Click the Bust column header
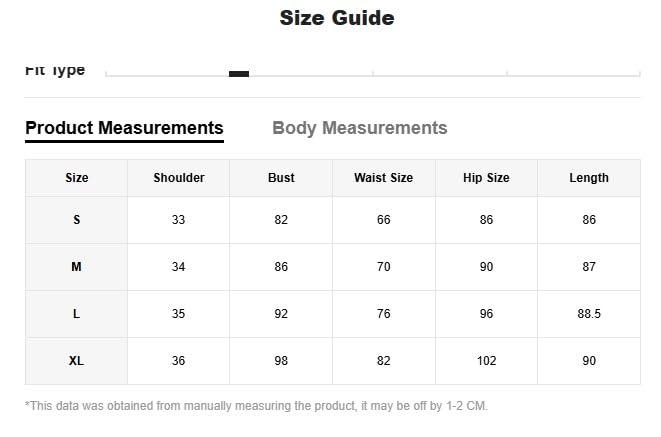Screen dimensions: 661x437 (281, 178)
